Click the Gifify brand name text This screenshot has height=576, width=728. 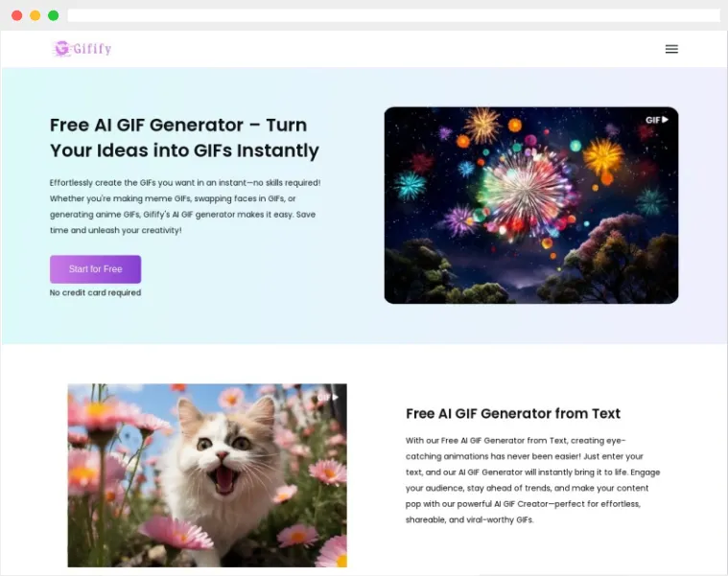click(x=93, y=49)
